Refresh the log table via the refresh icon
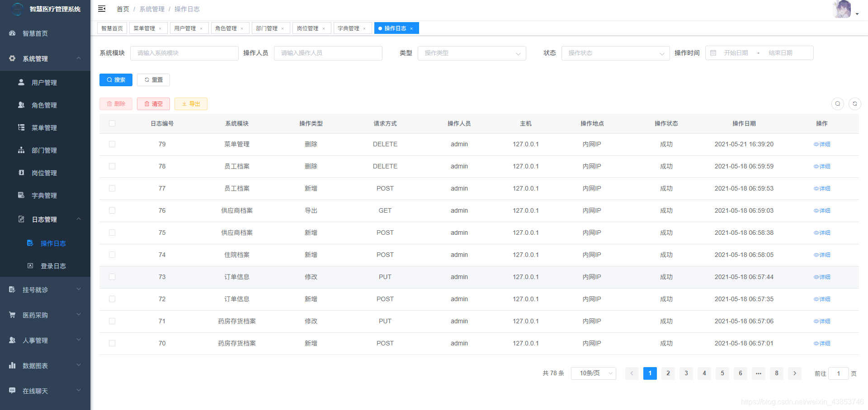Screen dimensions: 868x410 855,103
